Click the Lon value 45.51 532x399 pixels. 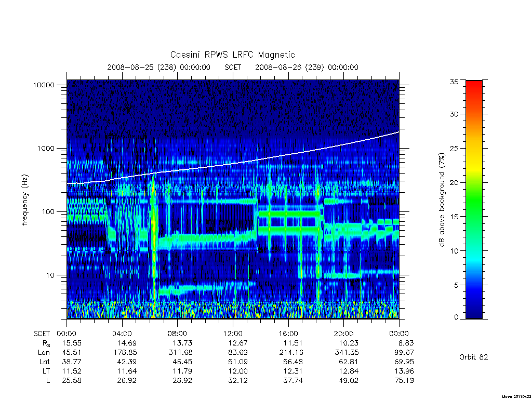72,353
